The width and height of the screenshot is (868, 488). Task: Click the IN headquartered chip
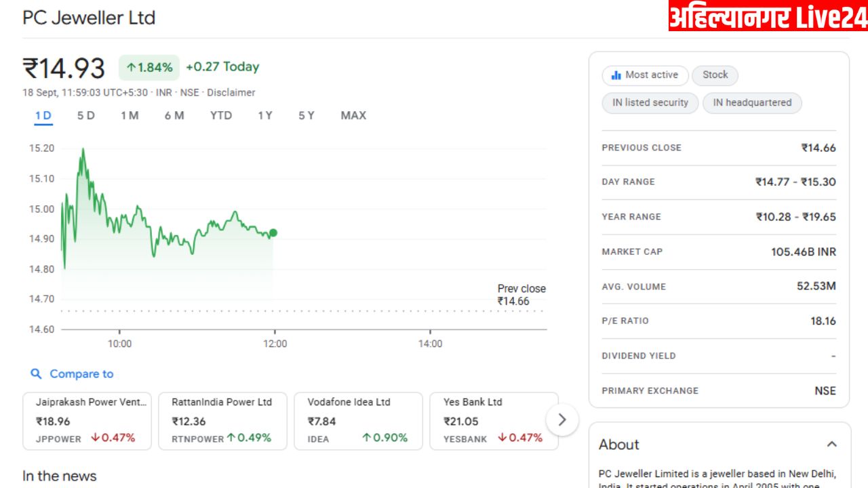pyautogui.click(x=752, y=103)
